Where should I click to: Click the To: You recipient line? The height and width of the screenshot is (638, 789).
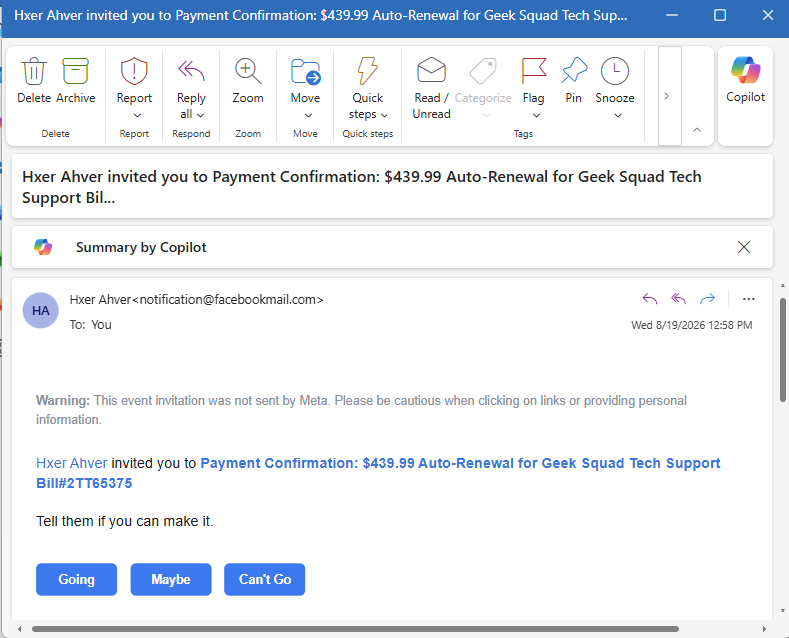[91, 325]
